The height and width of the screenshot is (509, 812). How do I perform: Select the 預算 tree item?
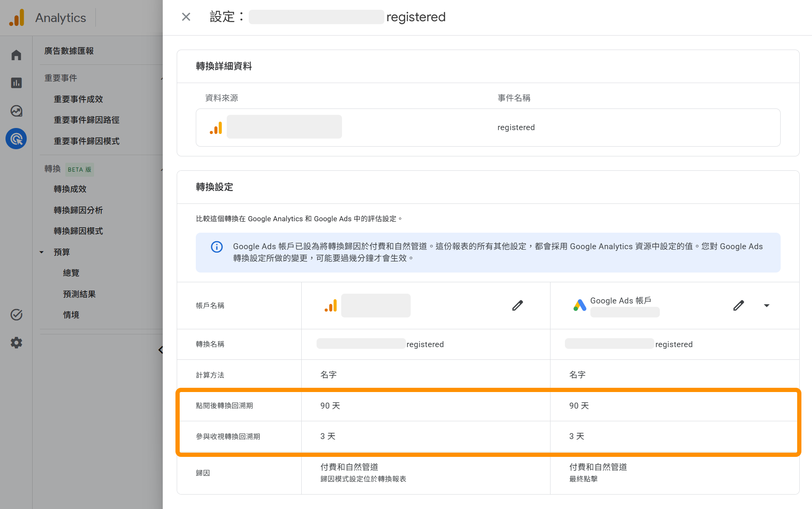click(62, 252)
